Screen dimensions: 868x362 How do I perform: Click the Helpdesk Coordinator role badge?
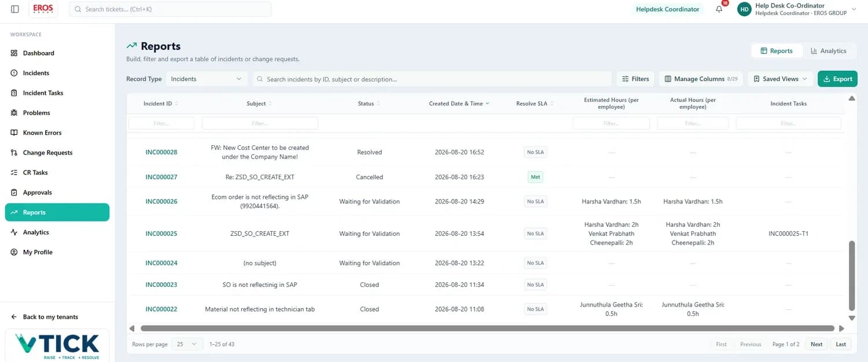point(668,9)
